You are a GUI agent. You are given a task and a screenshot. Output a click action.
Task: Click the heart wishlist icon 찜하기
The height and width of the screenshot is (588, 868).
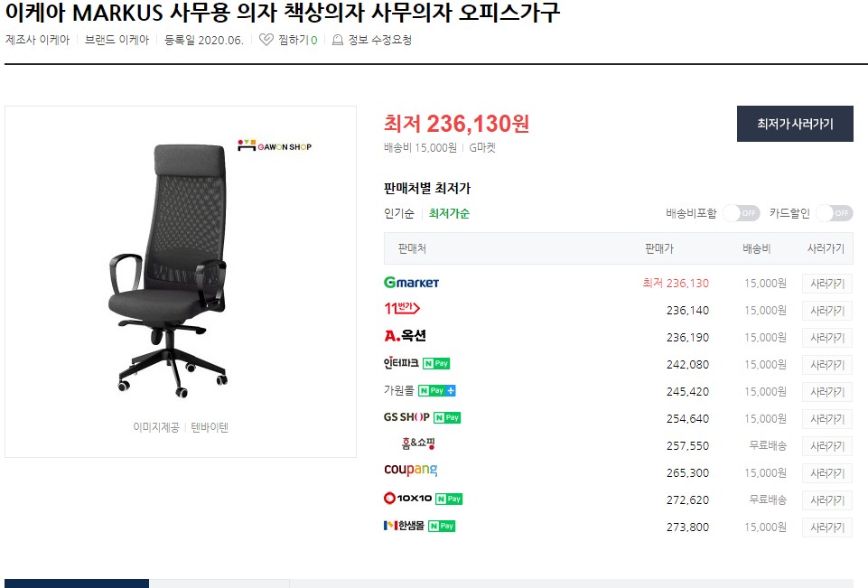click(266, 40)
